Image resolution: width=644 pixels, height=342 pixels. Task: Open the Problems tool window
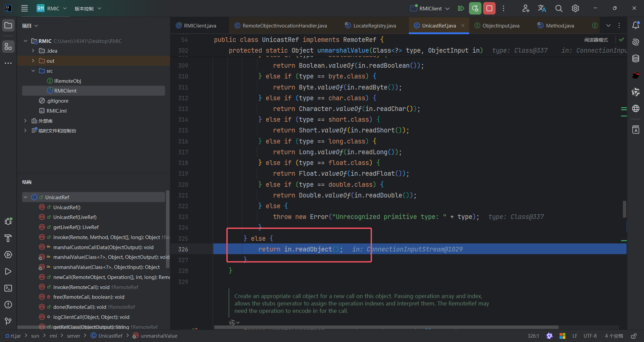point(8,304)
